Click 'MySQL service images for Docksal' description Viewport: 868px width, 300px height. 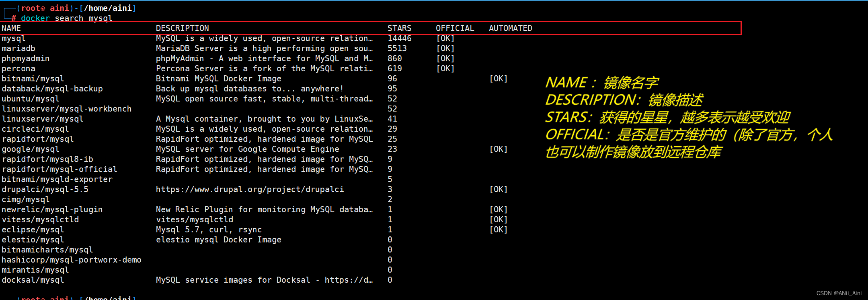pyautogui.click(x=265, y=280)
